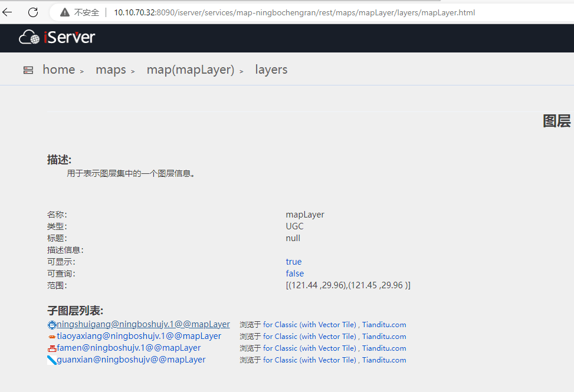The image size is (574, 392).
Task: Click the not secure warning icon
Action: click(64, 12)
